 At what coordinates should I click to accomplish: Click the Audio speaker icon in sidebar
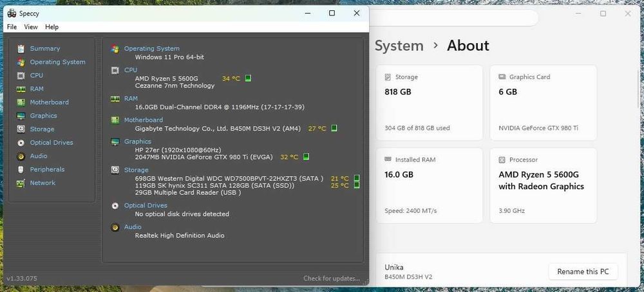click(x=21, y=156)
